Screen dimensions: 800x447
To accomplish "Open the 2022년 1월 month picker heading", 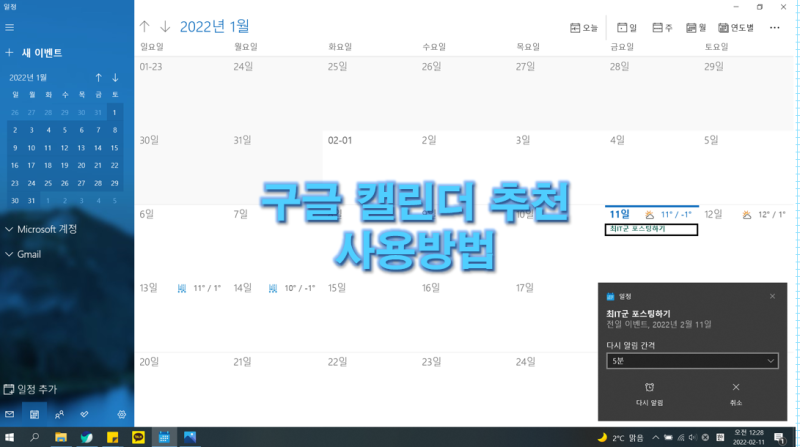I will (x=214, y=27).
